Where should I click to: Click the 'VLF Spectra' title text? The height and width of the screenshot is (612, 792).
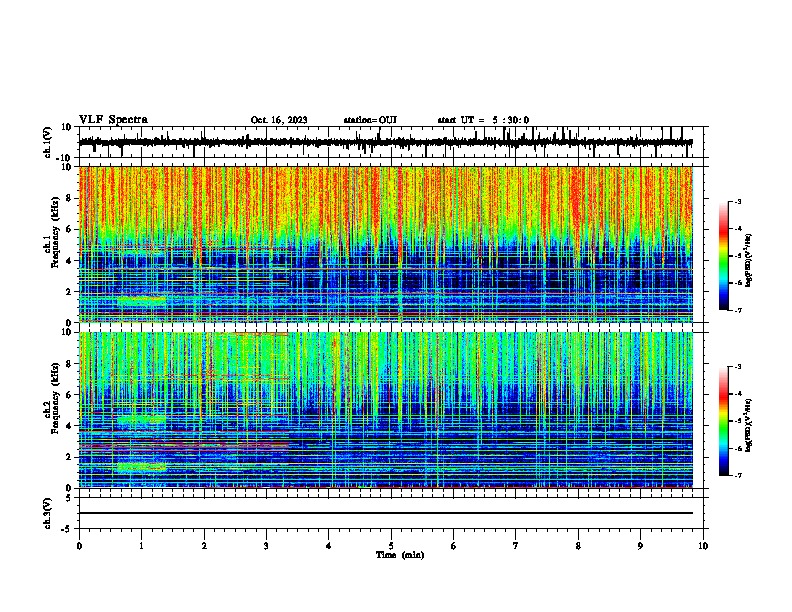coord(113,120)
